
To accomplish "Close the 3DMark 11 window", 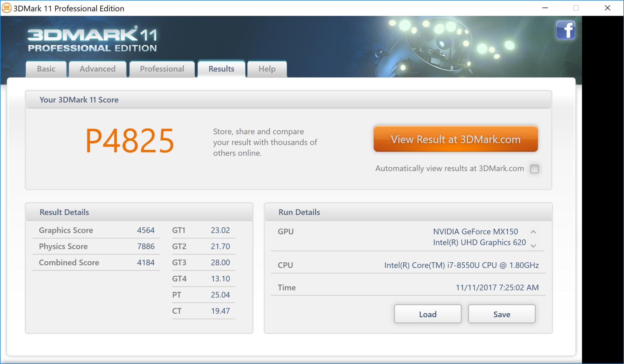I will tap(607, 8).
